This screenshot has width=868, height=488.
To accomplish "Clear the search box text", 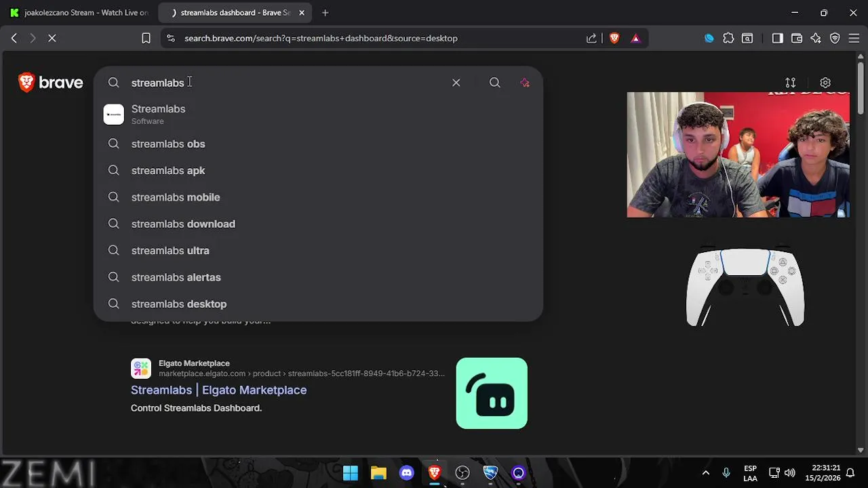I will coord(456,83).
